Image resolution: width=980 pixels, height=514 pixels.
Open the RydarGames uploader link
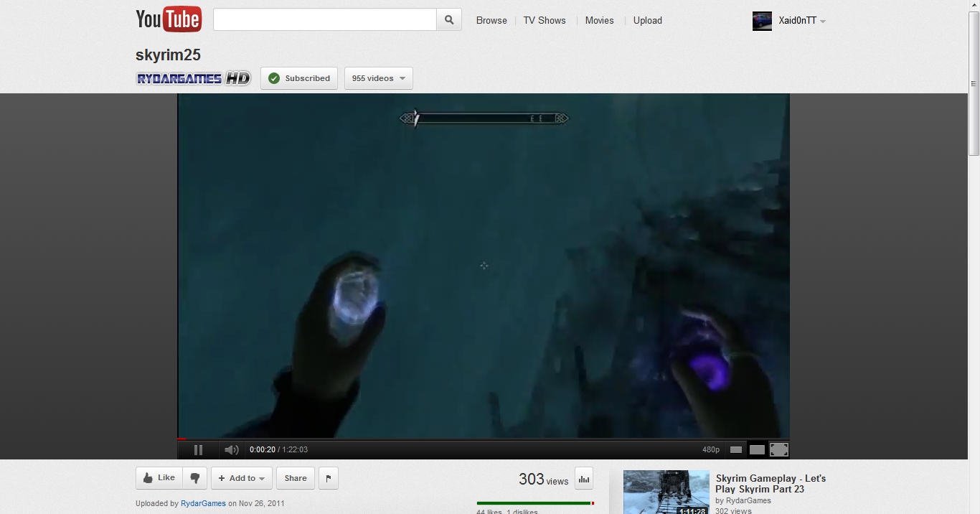pyautogui.click(x=203, y=503)
